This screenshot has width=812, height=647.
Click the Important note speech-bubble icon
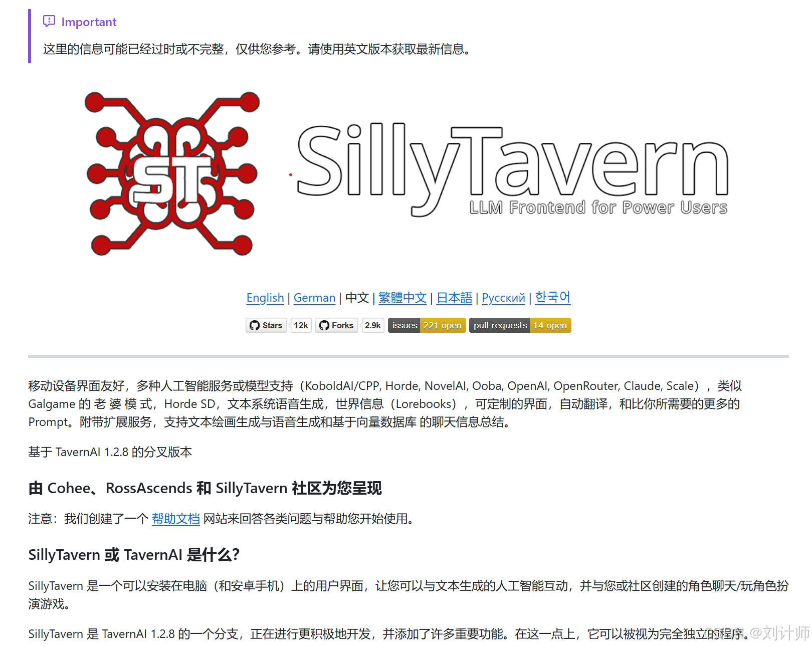49,21
